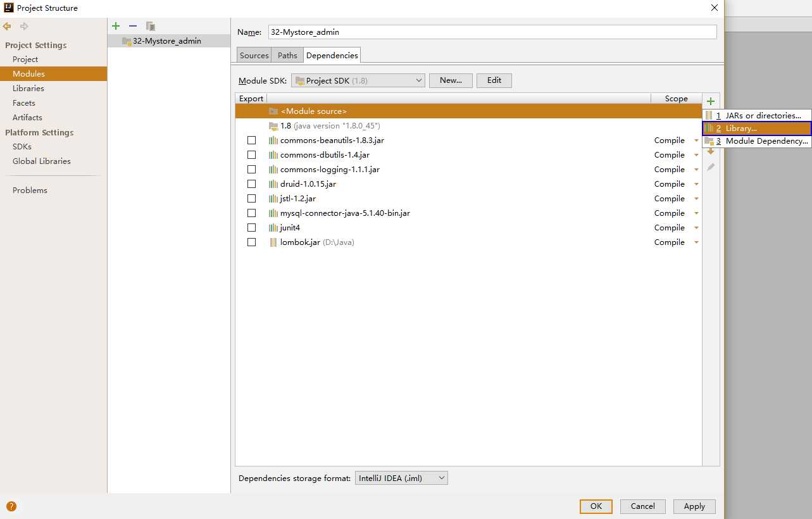This screenshot has width=812, height=519.
Task: Click the Export column header
Action: pyautogui.click(x=251, y=99)
